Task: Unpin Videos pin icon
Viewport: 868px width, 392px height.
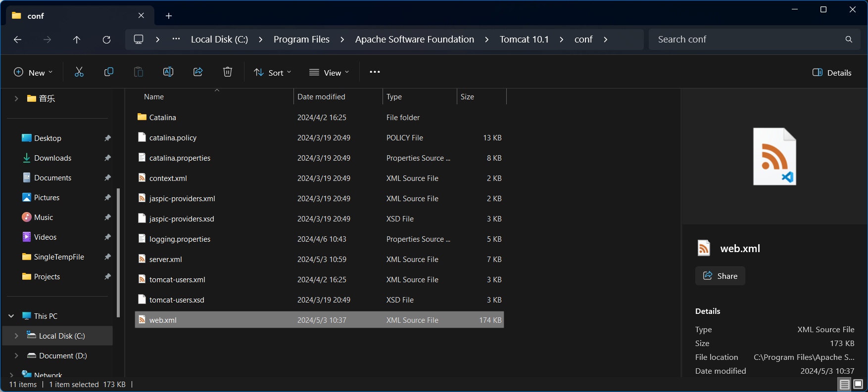Action: point(107,237)
